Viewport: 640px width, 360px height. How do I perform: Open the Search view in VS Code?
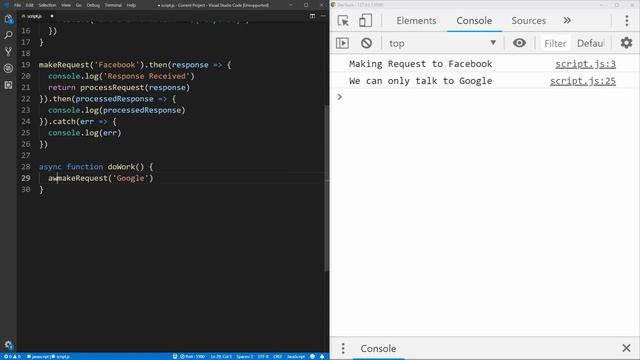click(x=8, y=35)
